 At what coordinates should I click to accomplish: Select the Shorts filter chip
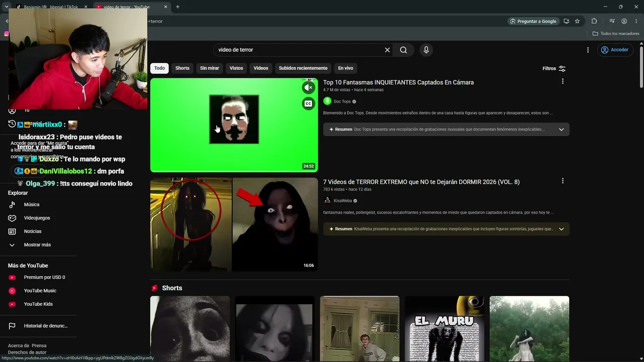pyautogui.click(x=182, y=68)
